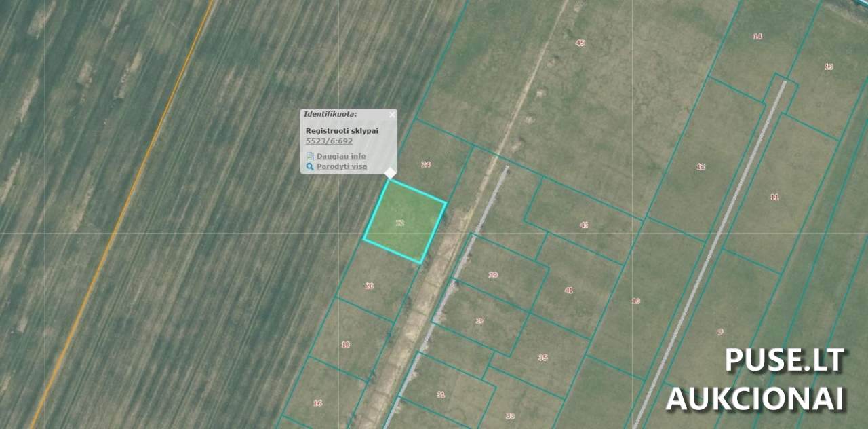Select parcel labeled 24 on the map
The image size is (868, 429).
click(426, 164)
